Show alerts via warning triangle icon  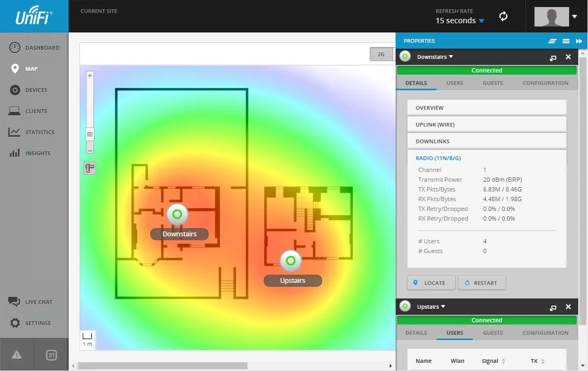pos(17,355)
